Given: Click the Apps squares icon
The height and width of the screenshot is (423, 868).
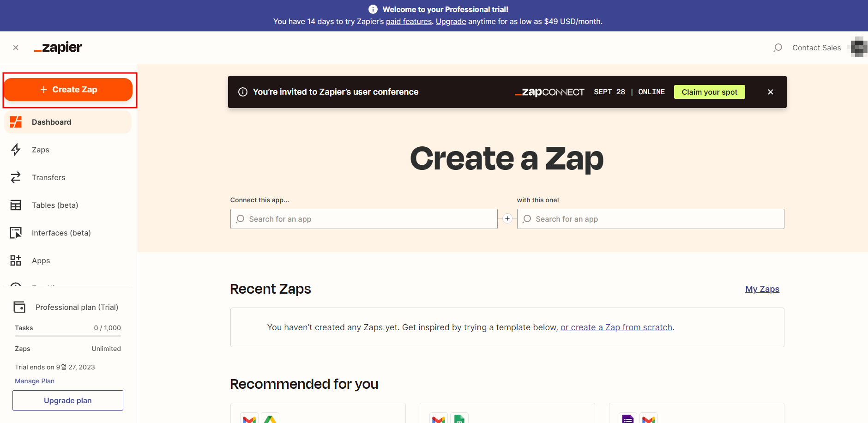Looking at the screenshot, I should (16, 260).
